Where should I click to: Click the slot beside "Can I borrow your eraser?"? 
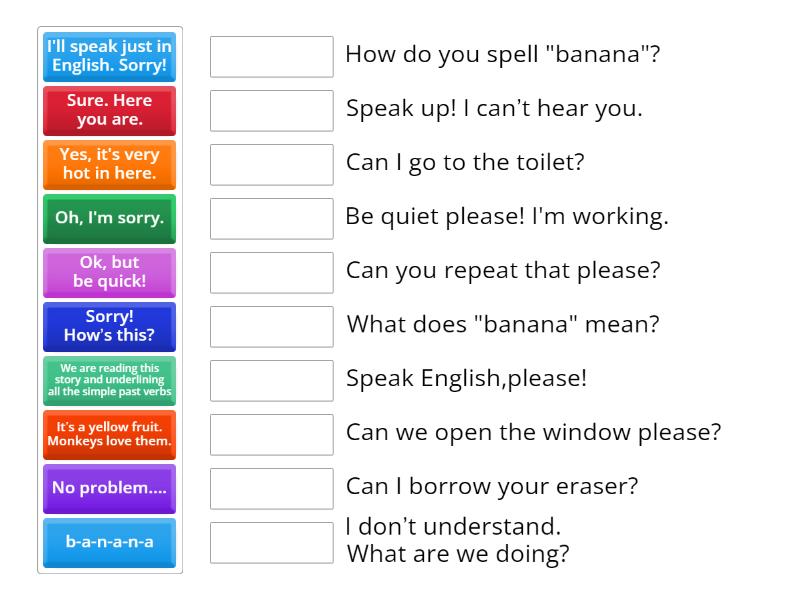tap(271, 488)
